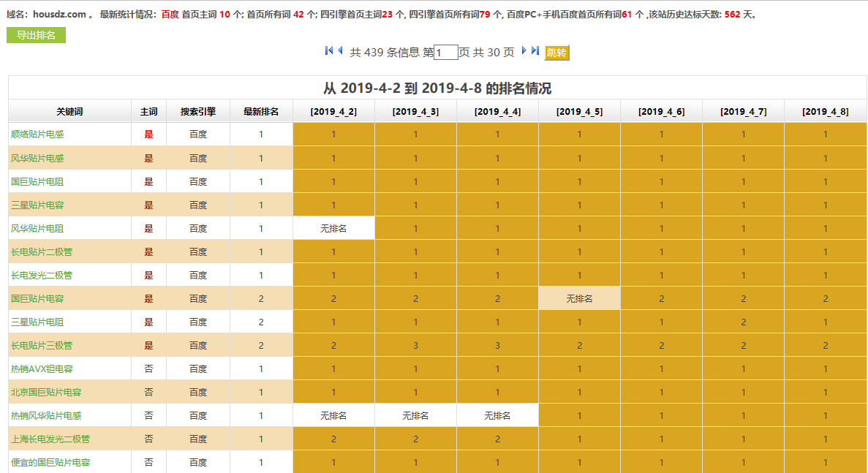
Task: Open keyword link 国巨贴片电阻
Action: coord(37,181)
